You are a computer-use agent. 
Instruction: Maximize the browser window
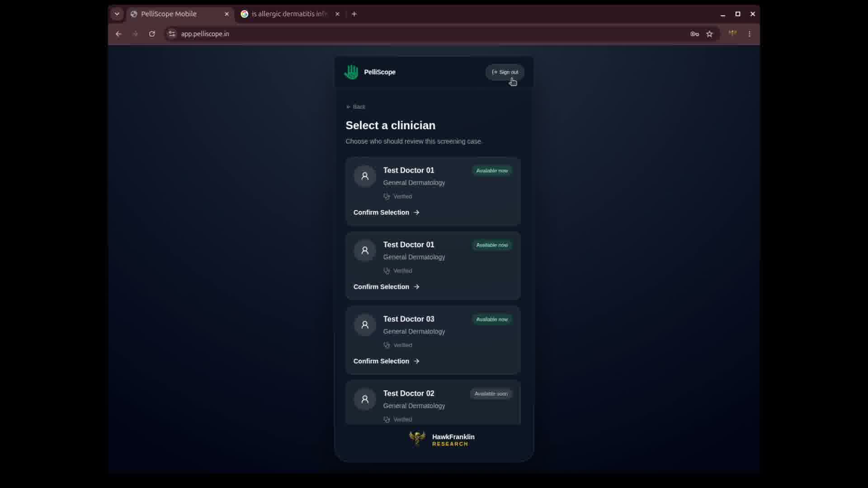point(738,14)
